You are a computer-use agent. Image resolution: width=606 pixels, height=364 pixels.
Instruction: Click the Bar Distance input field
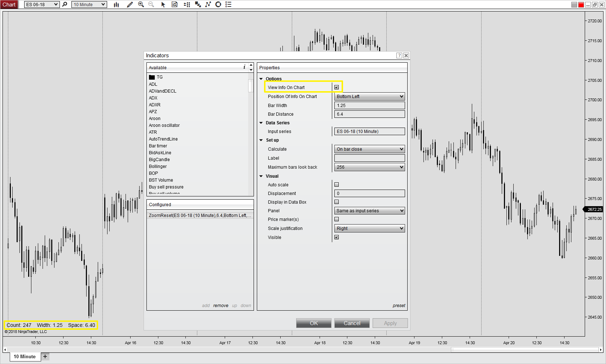370,114
